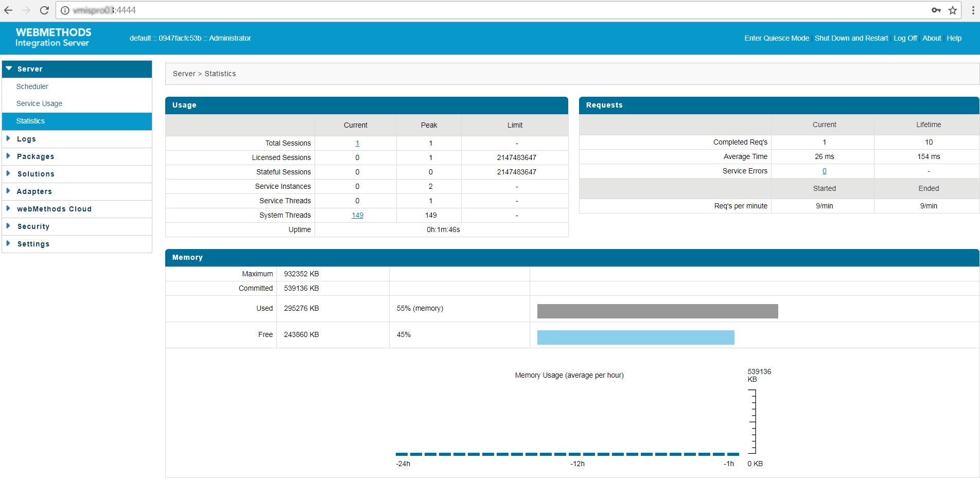Click the browser reload icon
Viewport: 980px width, 479px height.
(x=44, y=10)
